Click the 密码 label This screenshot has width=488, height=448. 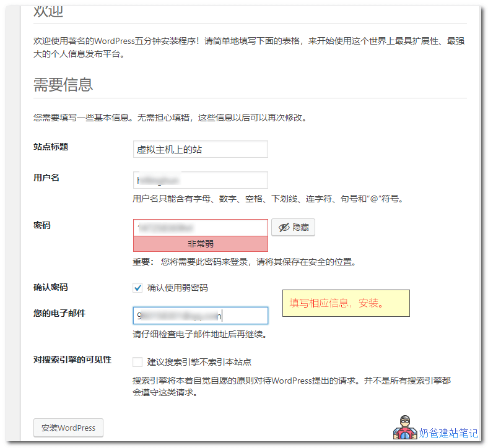42,225
